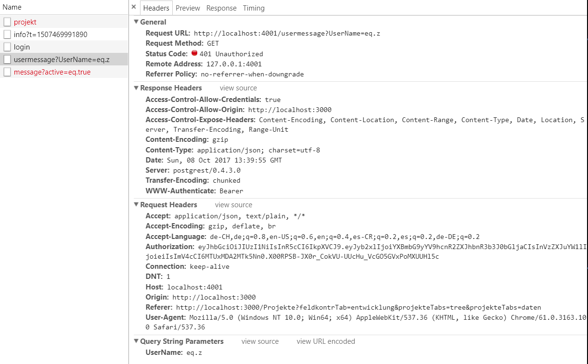Screen dimensions: 588x364
Task: Click view source beside Request Headers
Action: pyautogui.click(x=233, y=204)
